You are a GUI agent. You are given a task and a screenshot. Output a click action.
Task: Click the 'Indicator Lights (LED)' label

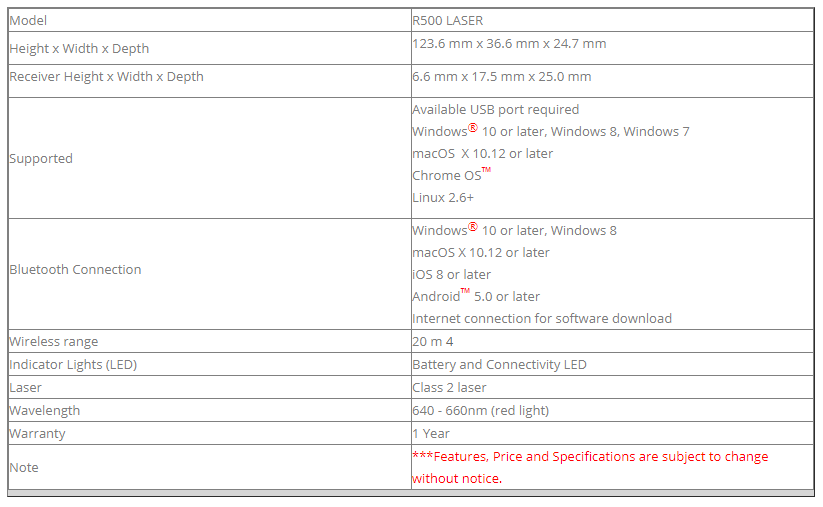coord(73,365)
